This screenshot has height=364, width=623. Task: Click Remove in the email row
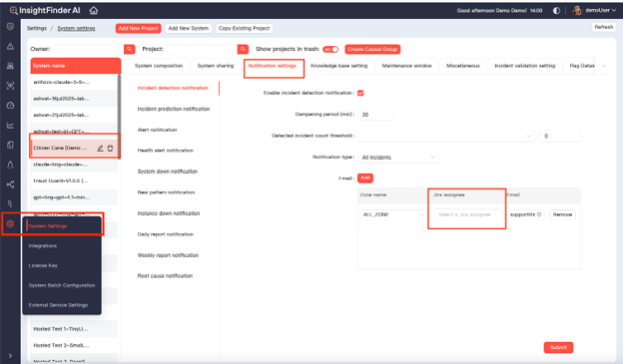click(x=562, y=214)
